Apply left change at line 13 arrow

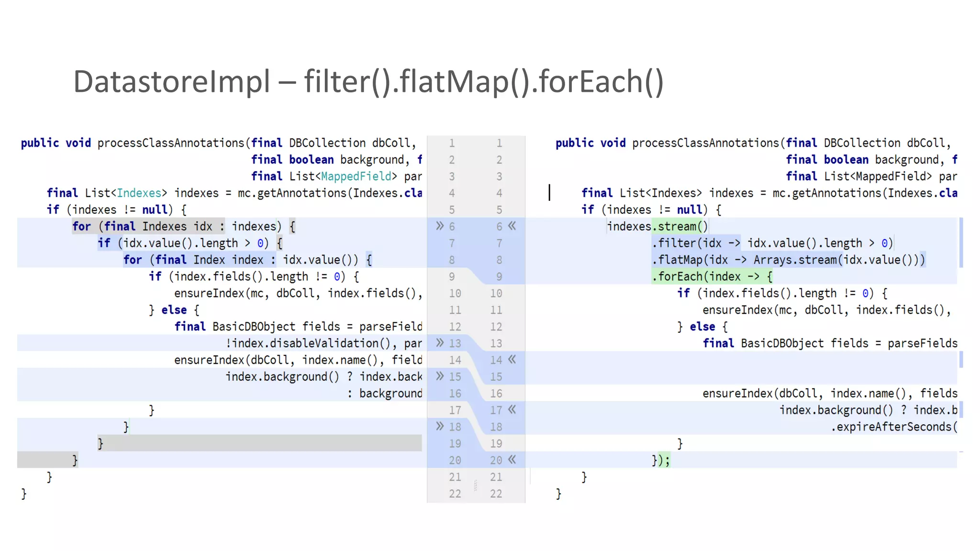click(x=440, y=342)
